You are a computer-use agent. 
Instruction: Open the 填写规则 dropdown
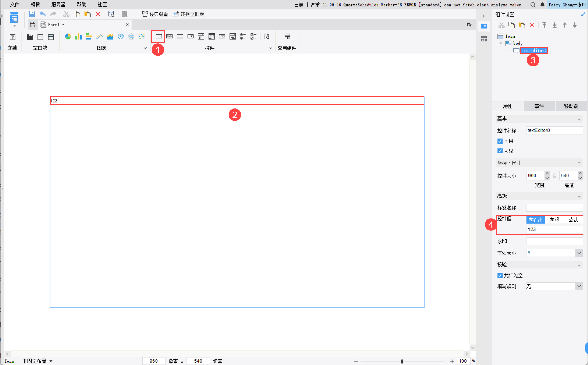tap(579, 286)
